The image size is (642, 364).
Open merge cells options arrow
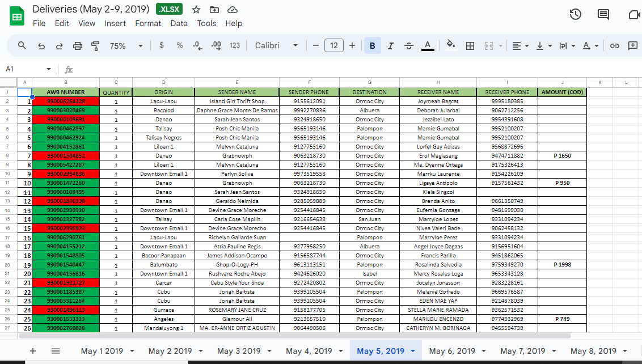point(500,46)
